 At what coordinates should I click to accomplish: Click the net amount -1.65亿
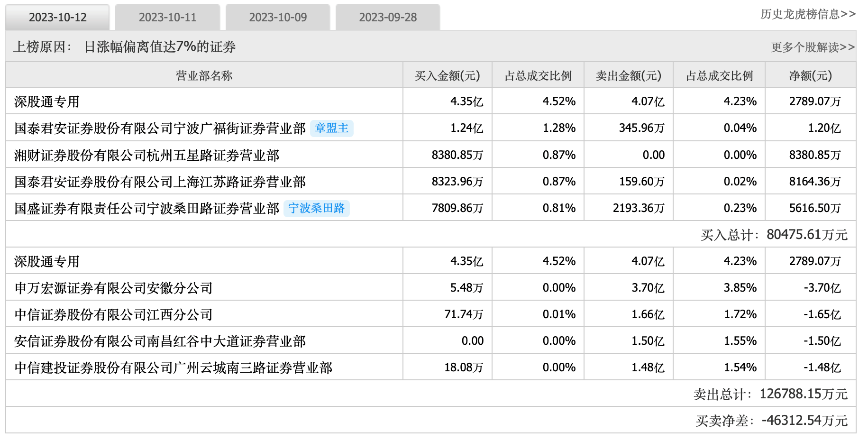(x=822, y=314)
